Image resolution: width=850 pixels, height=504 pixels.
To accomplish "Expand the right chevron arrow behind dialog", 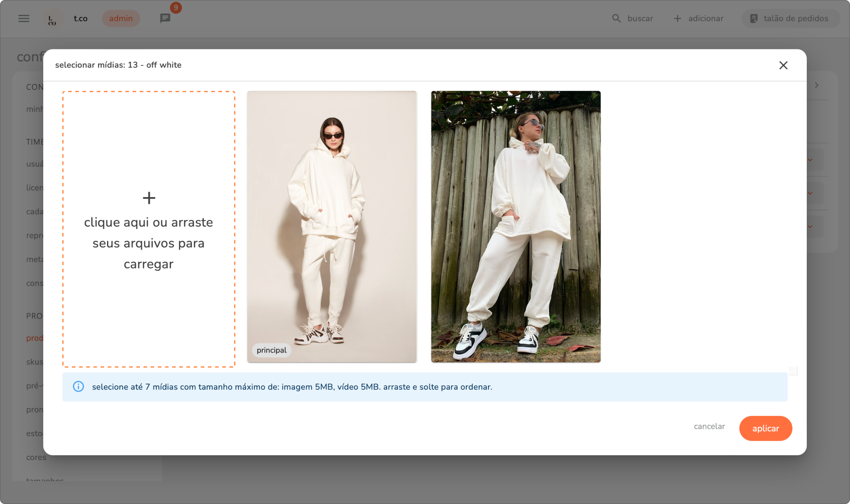I will point(816,85).
